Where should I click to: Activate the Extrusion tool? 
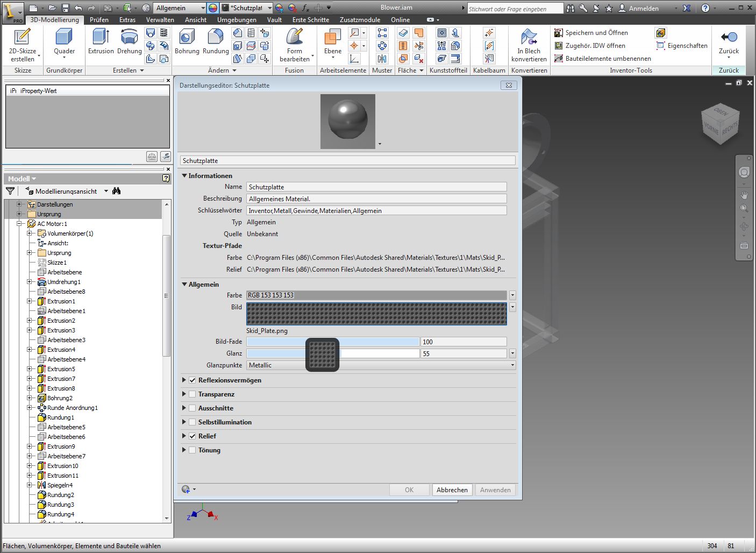(101, 37)
